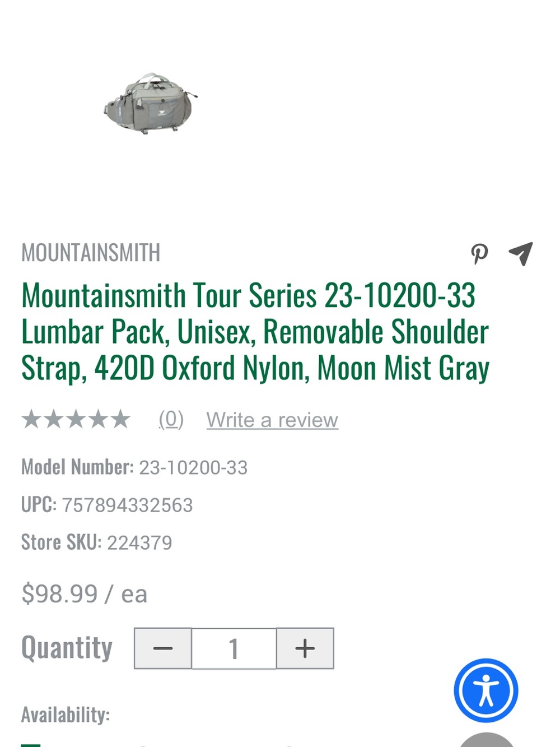The width and height of the screenshot is (560, 747).
Task: Click the third rating star
Action: [76, 419]
